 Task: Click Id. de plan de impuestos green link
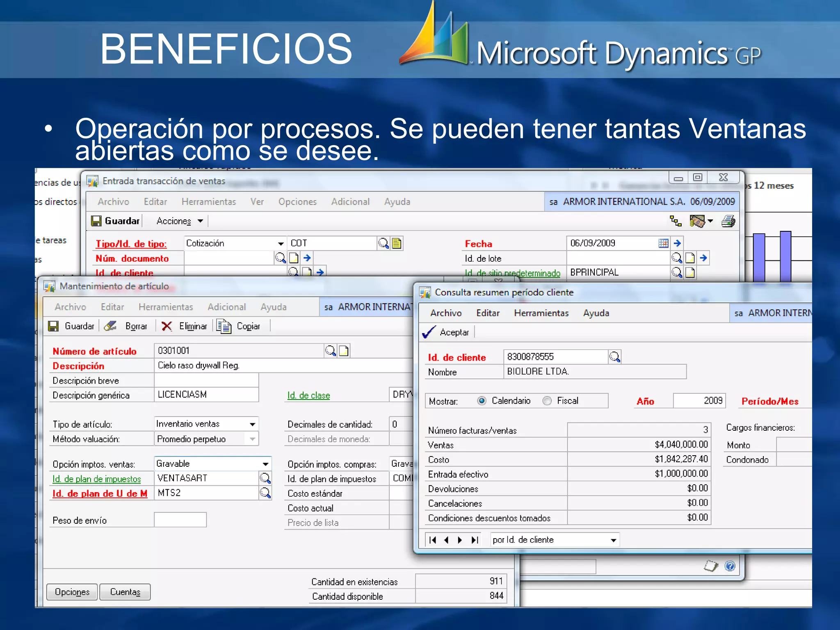point(96,479)
